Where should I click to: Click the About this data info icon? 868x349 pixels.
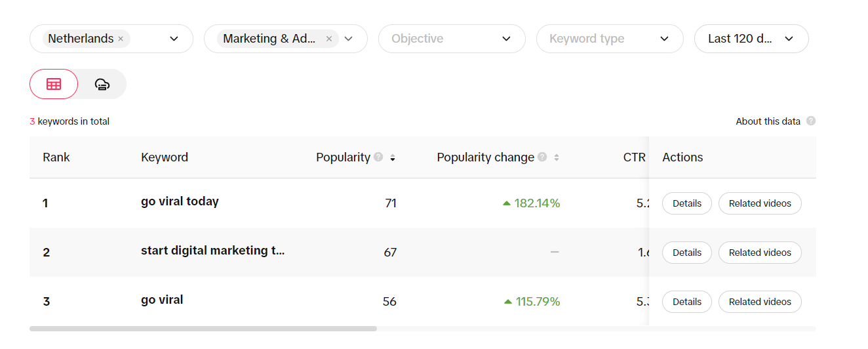point(811,121)
